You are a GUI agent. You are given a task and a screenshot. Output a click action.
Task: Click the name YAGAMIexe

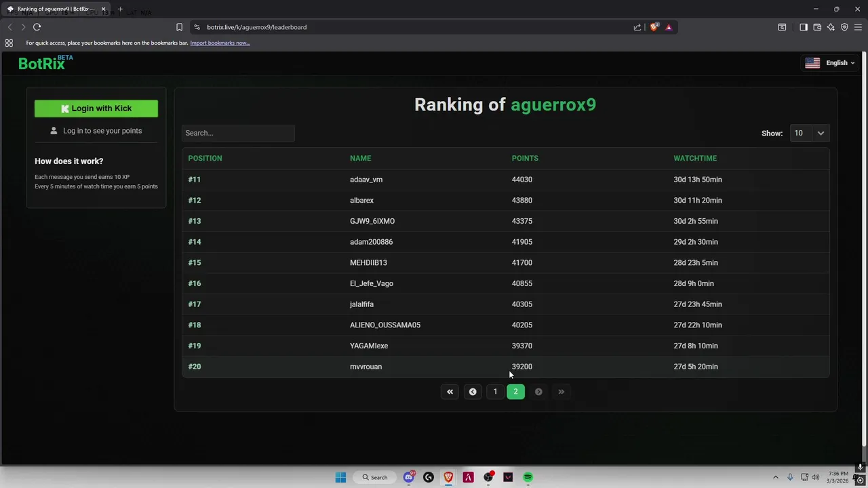pos(369,346)
